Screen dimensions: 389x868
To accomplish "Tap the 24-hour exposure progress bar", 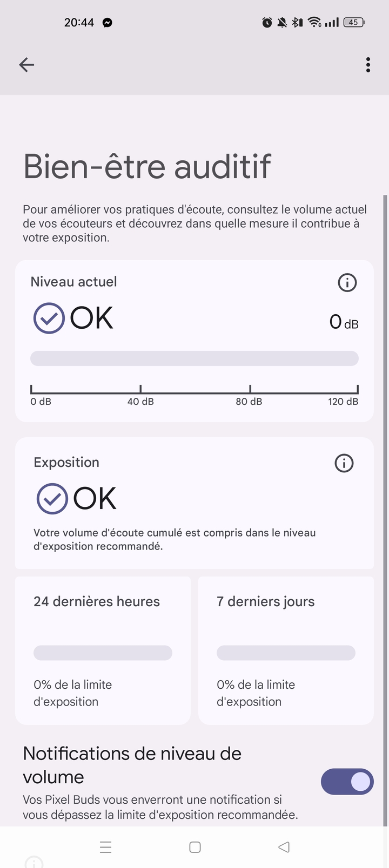I will click(103, 653).
